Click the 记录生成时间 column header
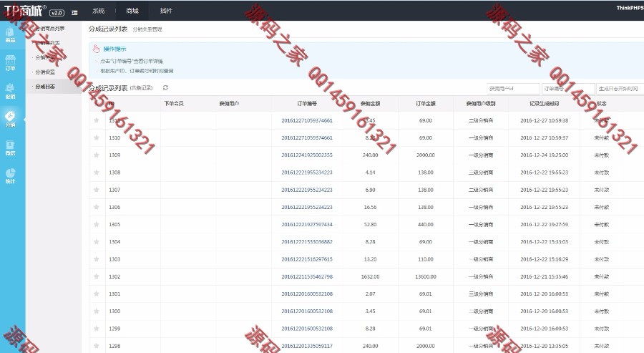Image resolution: width=644 pixels, height=353 pixels. tap(545, 104)
